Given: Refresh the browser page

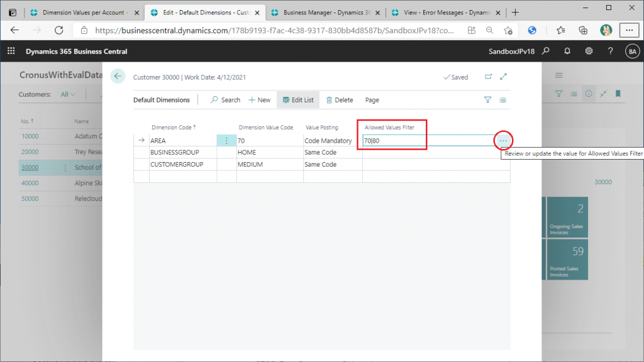Looking at the screenshot, I should tap(59, 30).
